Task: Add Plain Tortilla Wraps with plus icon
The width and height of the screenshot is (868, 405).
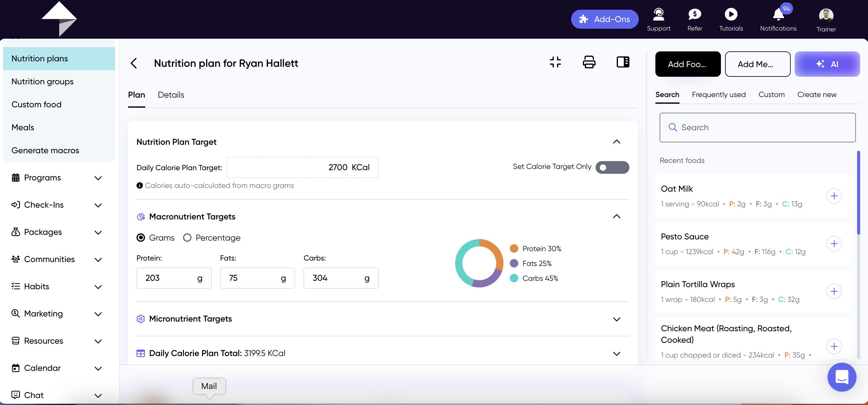Action: [x=834, y=292]
